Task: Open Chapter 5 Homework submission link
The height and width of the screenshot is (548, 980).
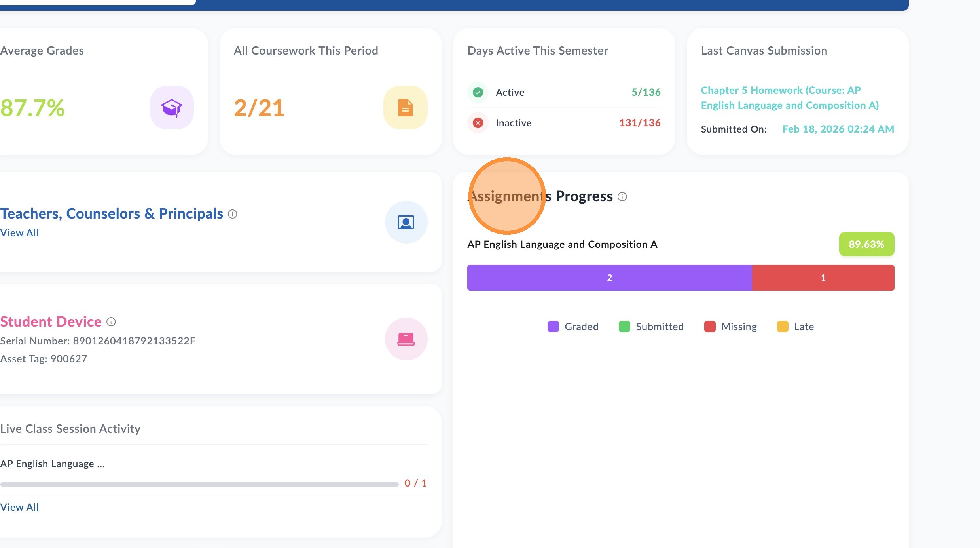Action: point(790,98)
